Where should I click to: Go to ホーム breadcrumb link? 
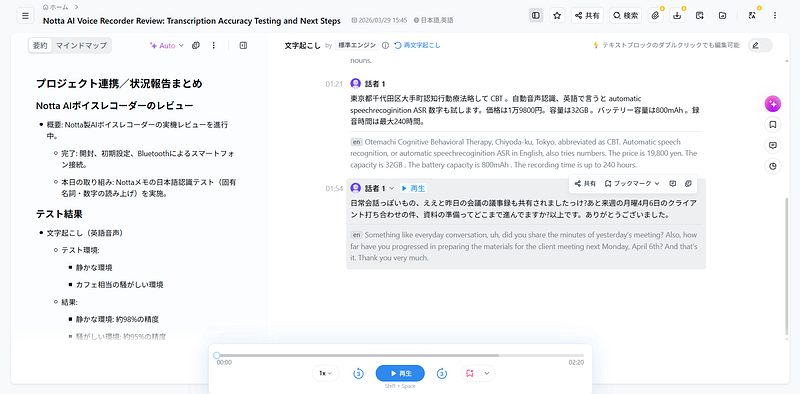55,7
